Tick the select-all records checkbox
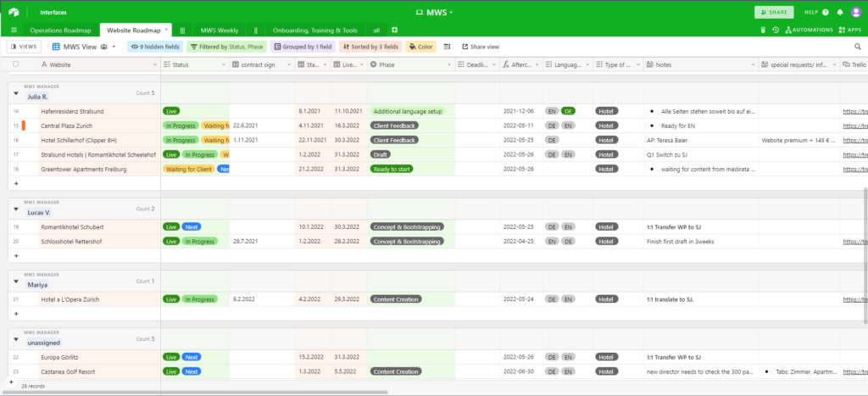868x396 pixels. click(15, 64)
